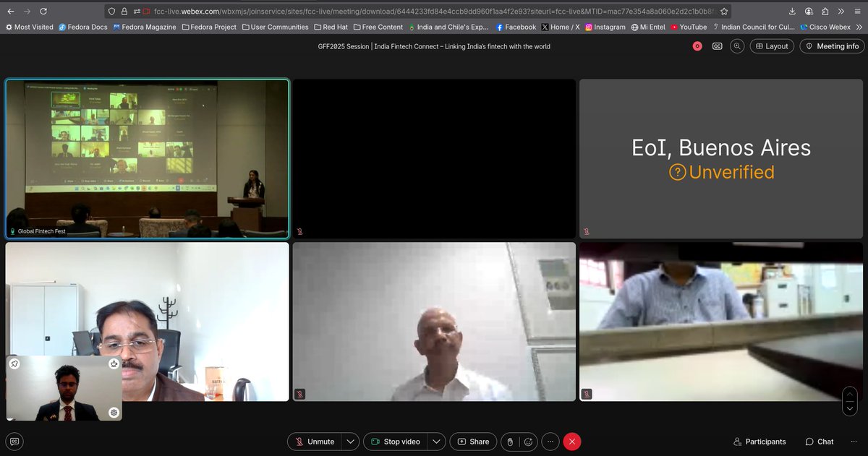Viewport: 868px width, 456px height.
Task: Show more bookmarks overflow chevron
Action: click(859, 27)
